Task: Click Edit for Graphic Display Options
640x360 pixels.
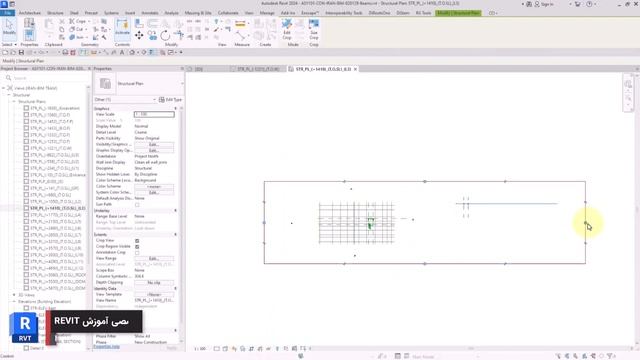Action: [x=154, y=151]
